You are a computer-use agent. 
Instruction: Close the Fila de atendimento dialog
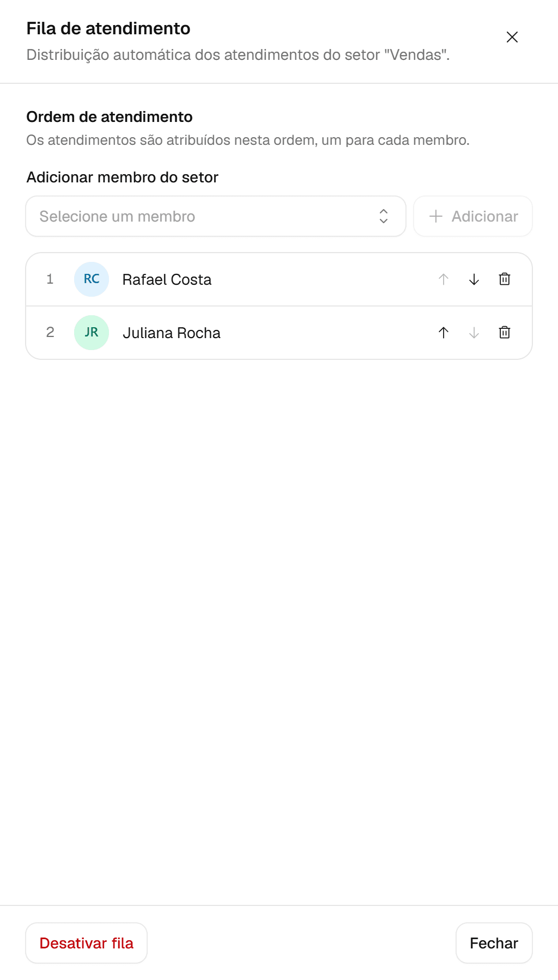click(x=512, y=37)
